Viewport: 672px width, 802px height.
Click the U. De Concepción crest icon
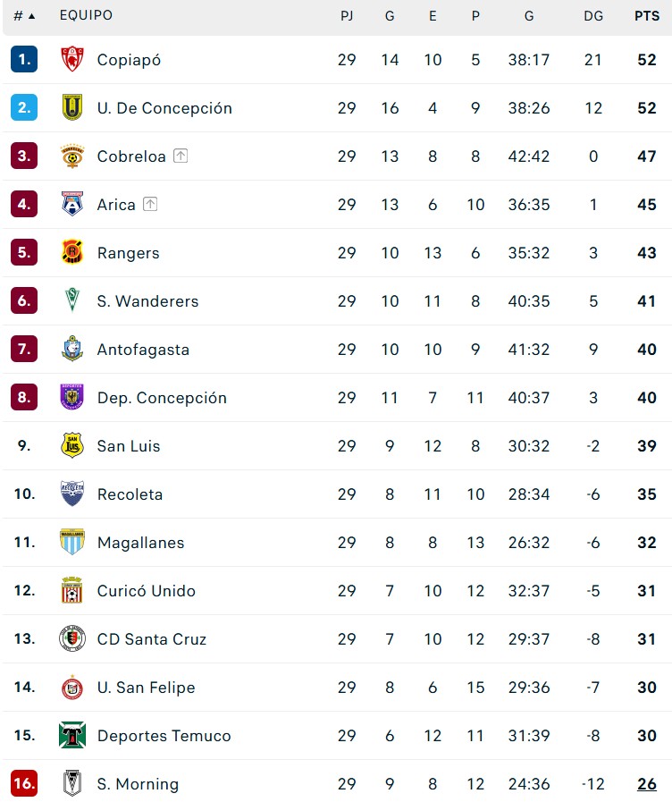(71, 108)
